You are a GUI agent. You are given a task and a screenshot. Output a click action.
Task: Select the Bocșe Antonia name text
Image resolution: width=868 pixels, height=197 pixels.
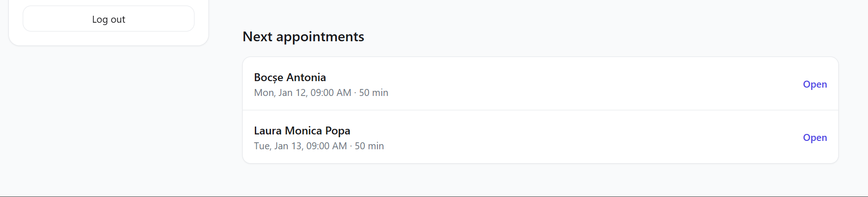290,77
